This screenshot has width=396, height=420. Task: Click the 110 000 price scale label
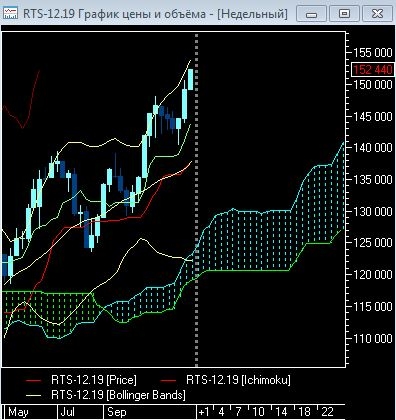373,338
